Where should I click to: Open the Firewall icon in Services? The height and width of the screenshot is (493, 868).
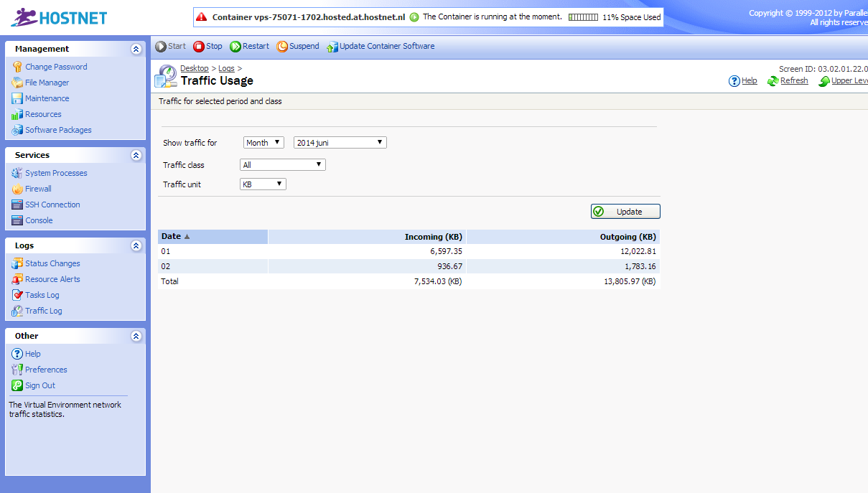[x=17, y=189]
